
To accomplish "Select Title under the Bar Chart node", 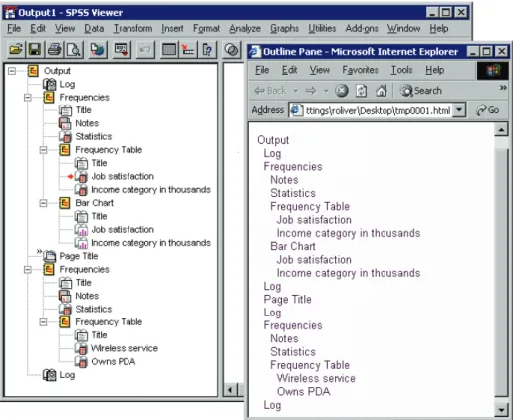I will [x=99, y=216].
